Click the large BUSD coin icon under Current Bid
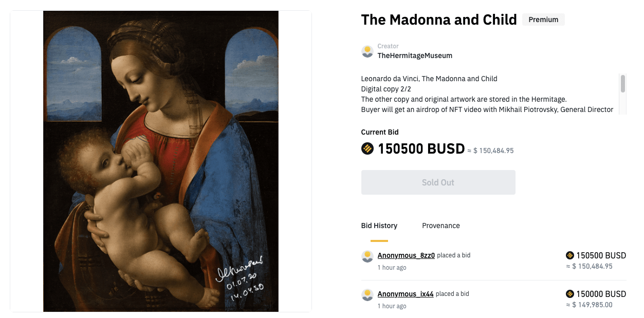Image resolution: width=644 pixels, height=318 pixels. (x=367, y=149)
